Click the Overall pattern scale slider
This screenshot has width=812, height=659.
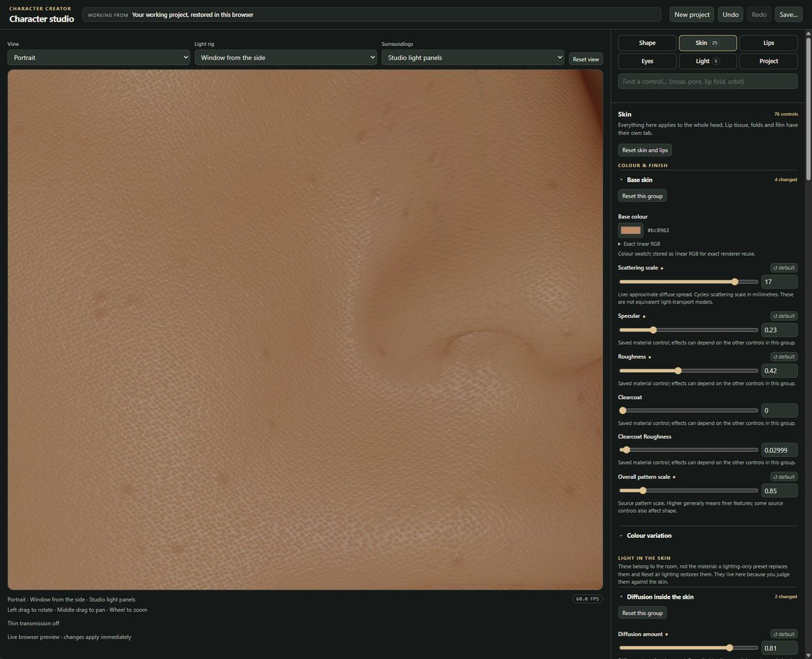688,491
